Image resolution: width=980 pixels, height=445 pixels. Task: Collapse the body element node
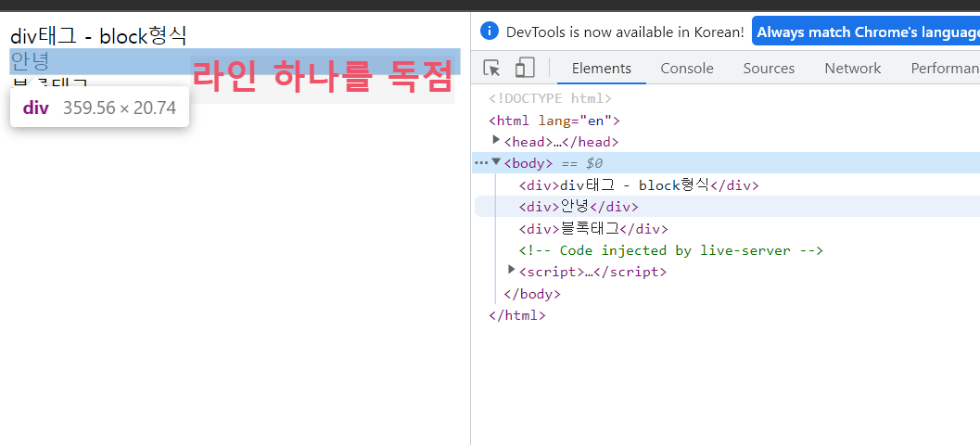(x=496, y=162)
